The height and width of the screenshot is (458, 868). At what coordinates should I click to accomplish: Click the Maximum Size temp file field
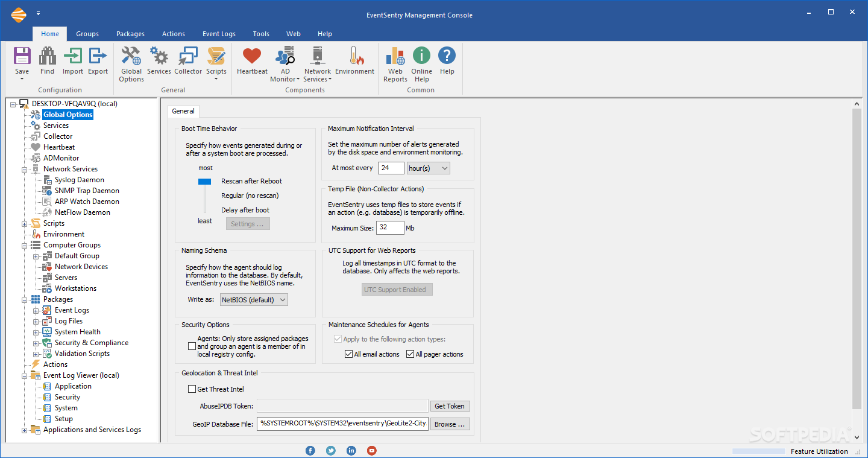coord(391,227)
